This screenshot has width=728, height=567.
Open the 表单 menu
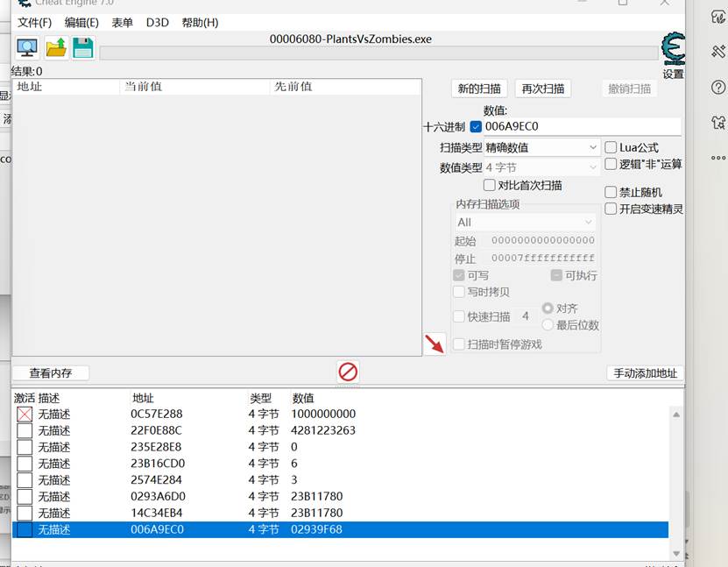click(122, 22)
